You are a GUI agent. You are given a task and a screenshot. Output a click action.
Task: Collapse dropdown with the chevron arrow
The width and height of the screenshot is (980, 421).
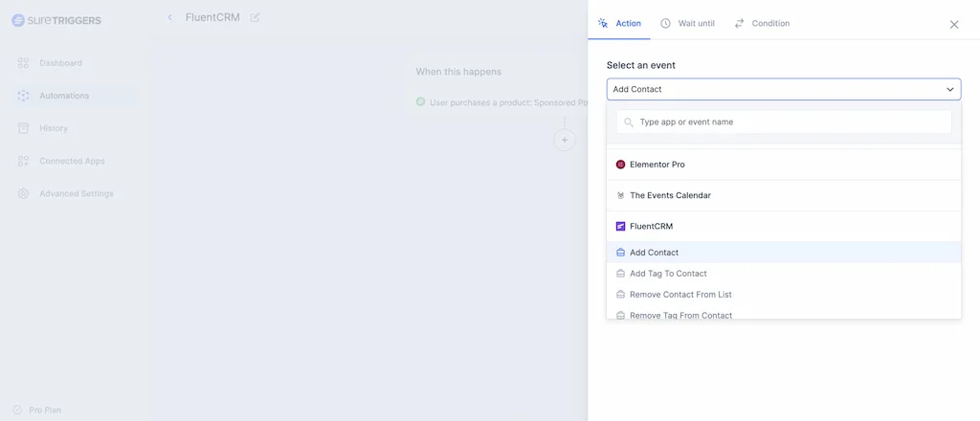click(950, 90)
